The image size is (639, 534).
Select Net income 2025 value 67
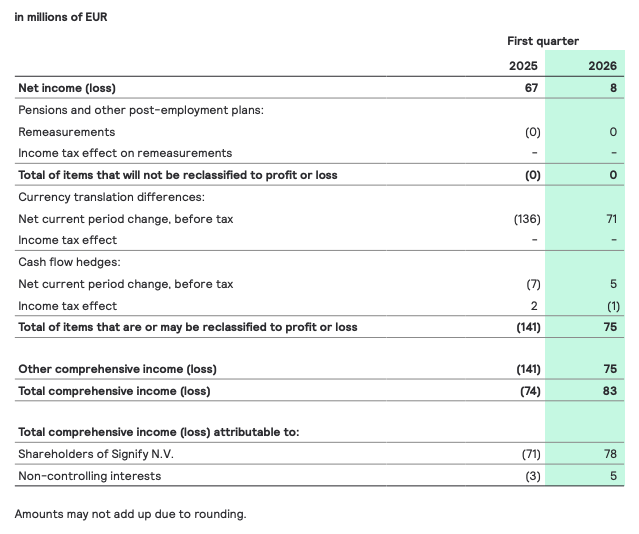[x=530, y=88]
